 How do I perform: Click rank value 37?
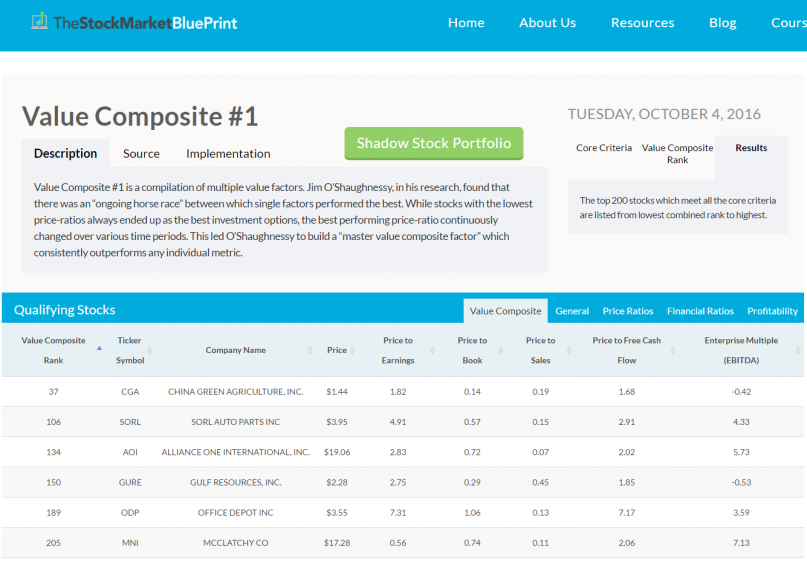pyautogui.click(x=54, y=392)
